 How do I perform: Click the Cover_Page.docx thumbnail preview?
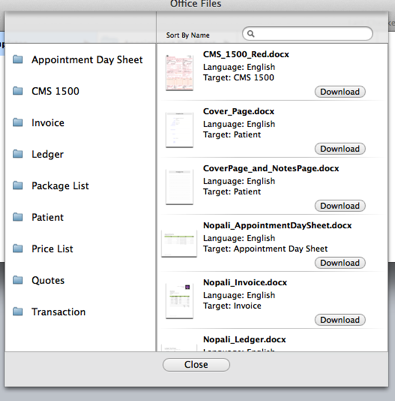click(x=179, y=130)
